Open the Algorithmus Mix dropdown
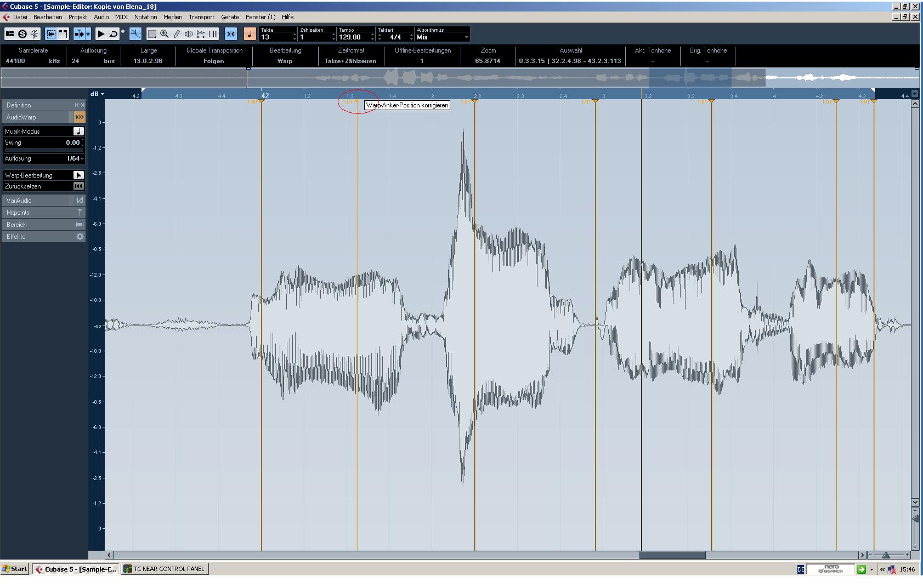The height and width of the screenshot is (588, 923). coord(466,37)
